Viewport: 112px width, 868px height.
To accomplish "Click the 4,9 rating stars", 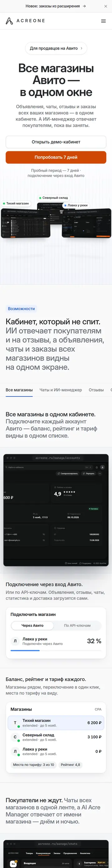I will tap(69, 492).
